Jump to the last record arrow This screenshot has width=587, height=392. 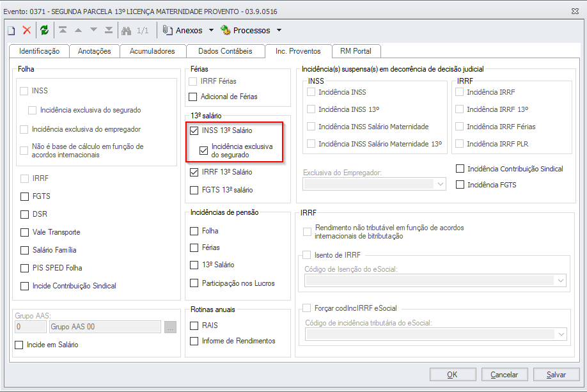109,31
